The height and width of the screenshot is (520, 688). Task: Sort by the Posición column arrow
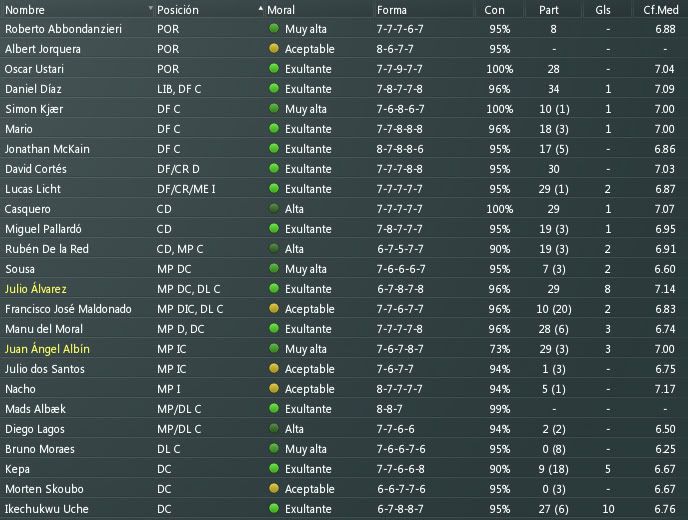[x=261, y=8]
